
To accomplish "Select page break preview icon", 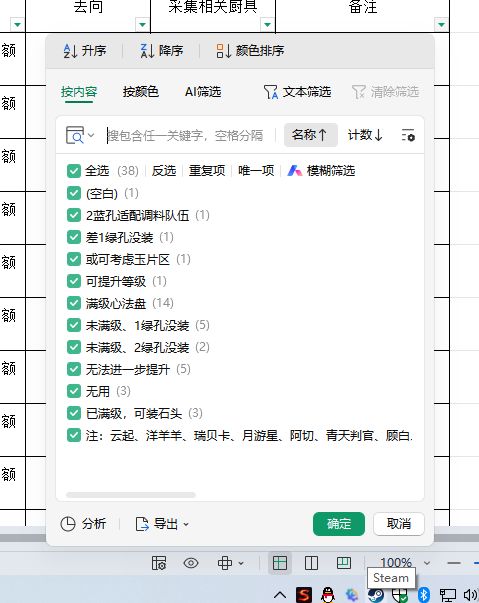I will (344, 563).
